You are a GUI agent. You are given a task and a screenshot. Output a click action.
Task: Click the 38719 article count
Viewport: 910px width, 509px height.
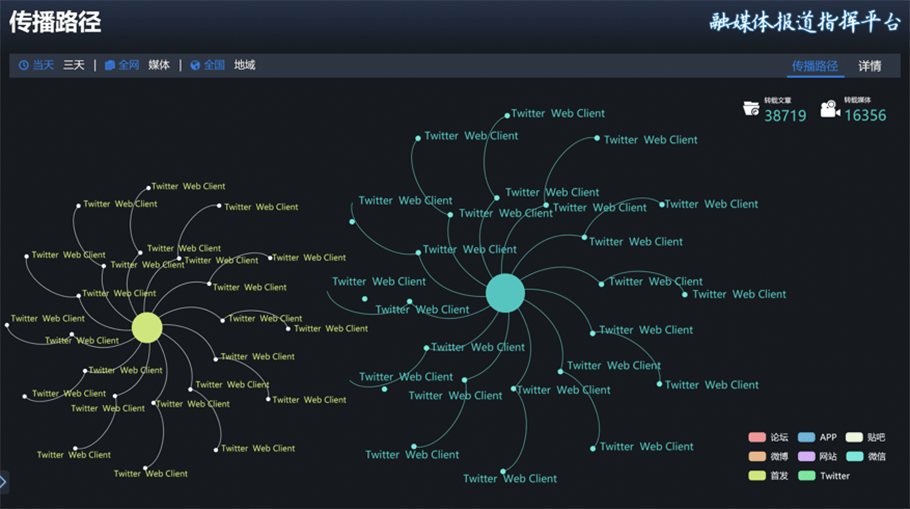785,116
